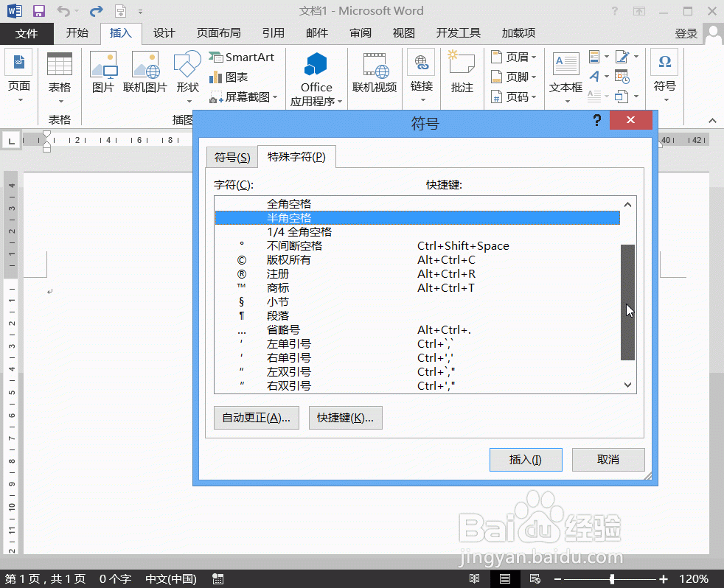Click the Undo arrow icon
The width and height of the screenshot is (724, 588).
(64, 11)
